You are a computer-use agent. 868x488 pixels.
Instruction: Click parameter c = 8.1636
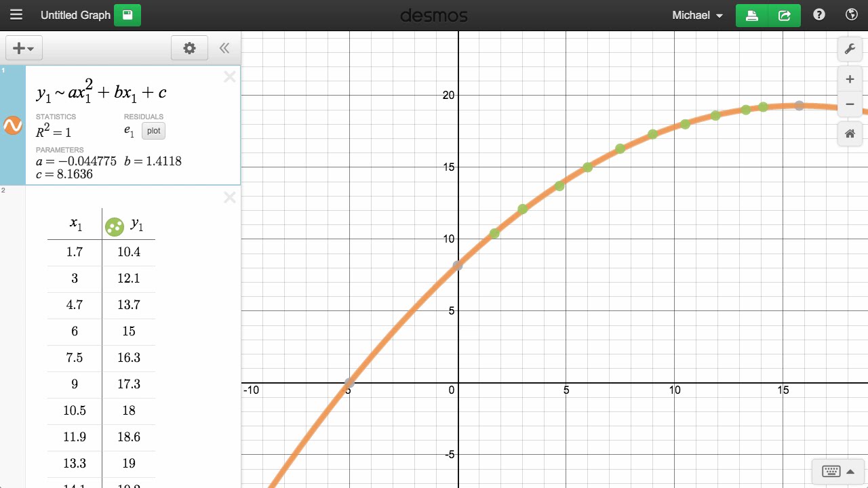(x=64, y=174)
